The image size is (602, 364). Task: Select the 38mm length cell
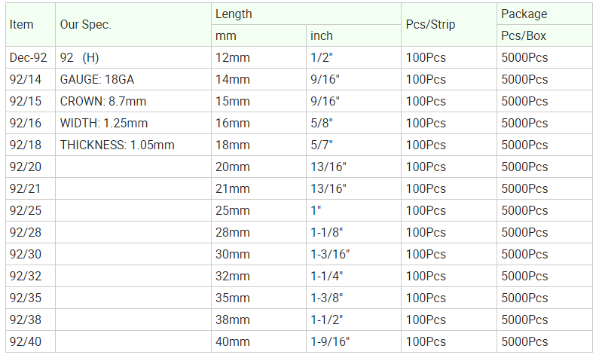(x=258, y=320)
